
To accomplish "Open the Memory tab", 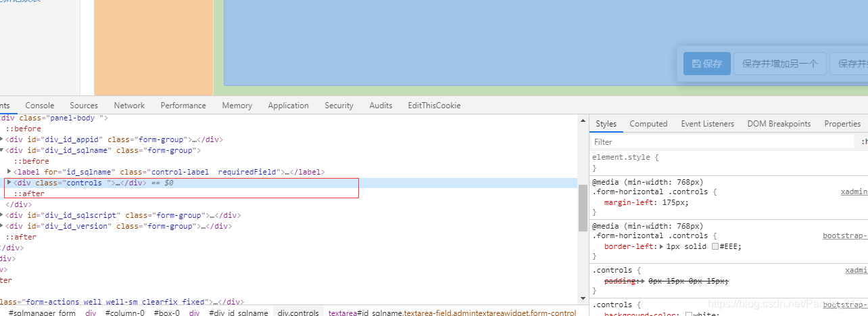I will click(x=237, y=106).
